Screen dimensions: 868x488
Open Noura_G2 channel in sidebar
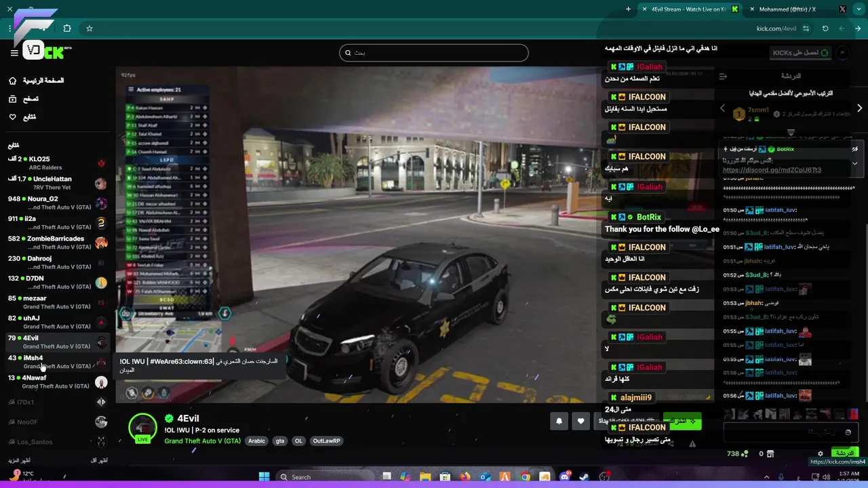58,203
